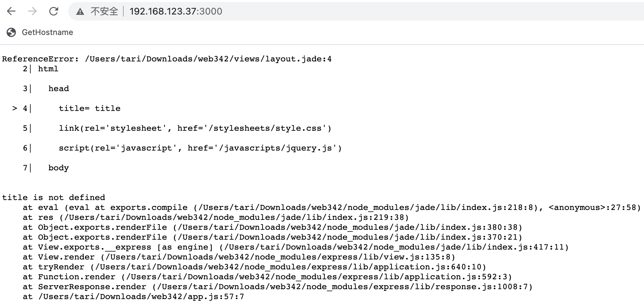Click the globe icon beside GetHostname
Screen dimensions: 644x307
[x=11, y=32]
